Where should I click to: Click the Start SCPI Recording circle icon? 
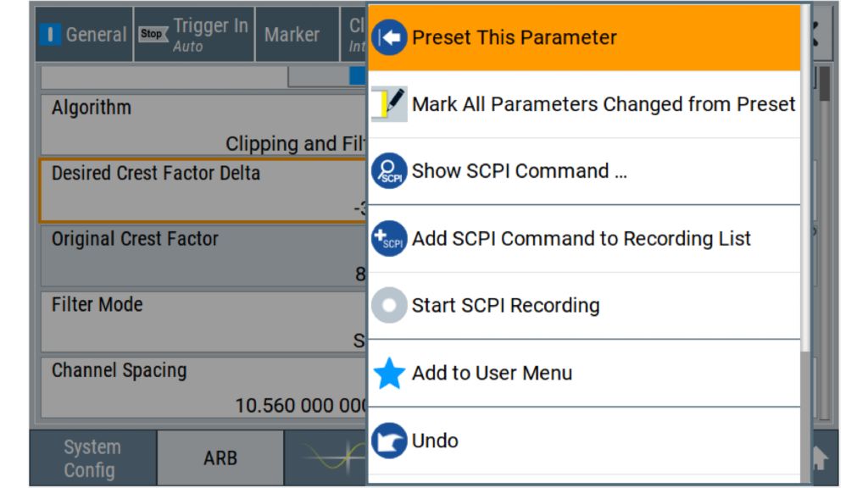(x=389, y=305)
